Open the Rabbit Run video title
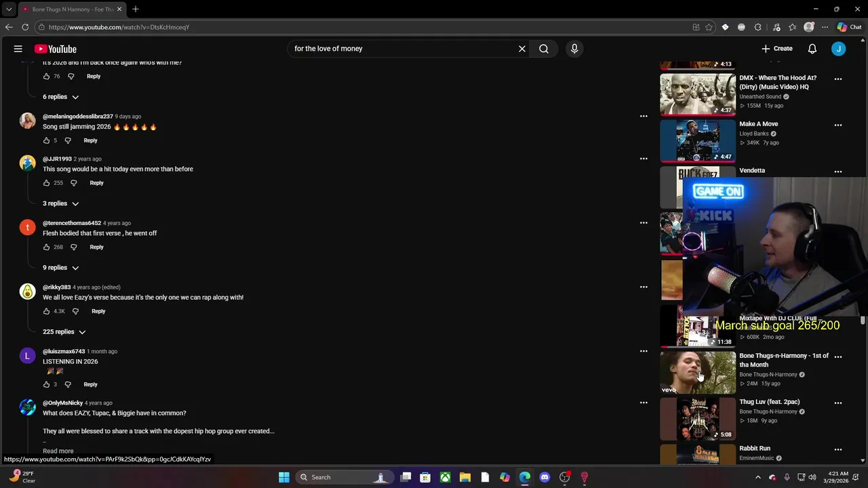Viewport: 868px width, 488px height. click(x=755, y=449)
